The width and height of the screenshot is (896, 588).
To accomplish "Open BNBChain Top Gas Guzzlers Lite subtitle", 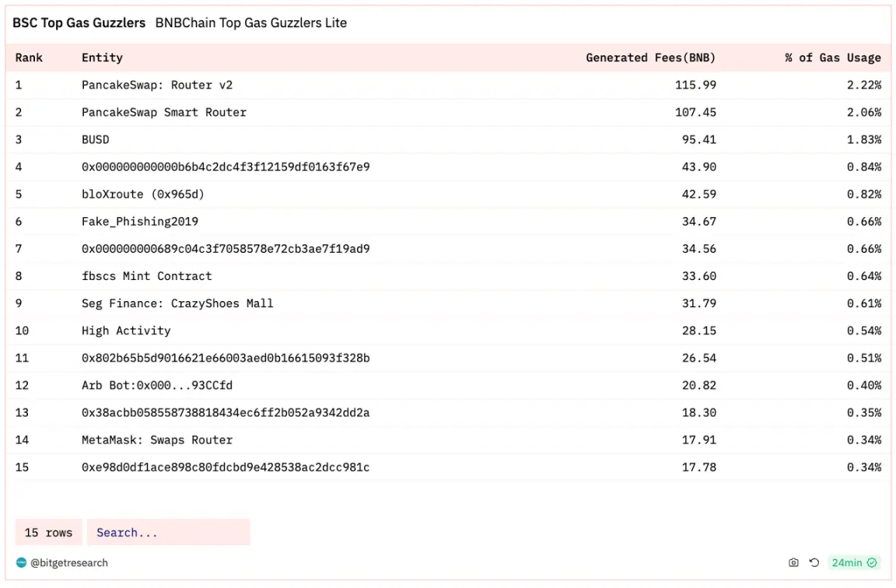I will click(251, 23).
